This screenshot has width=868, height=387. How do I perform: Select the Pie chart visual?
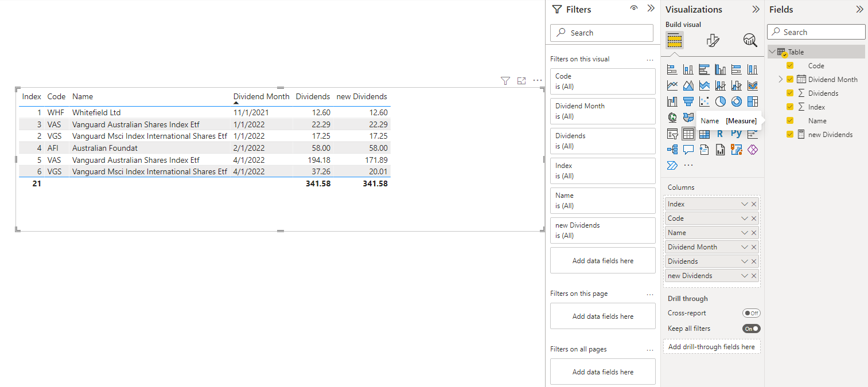pos(721,101)
